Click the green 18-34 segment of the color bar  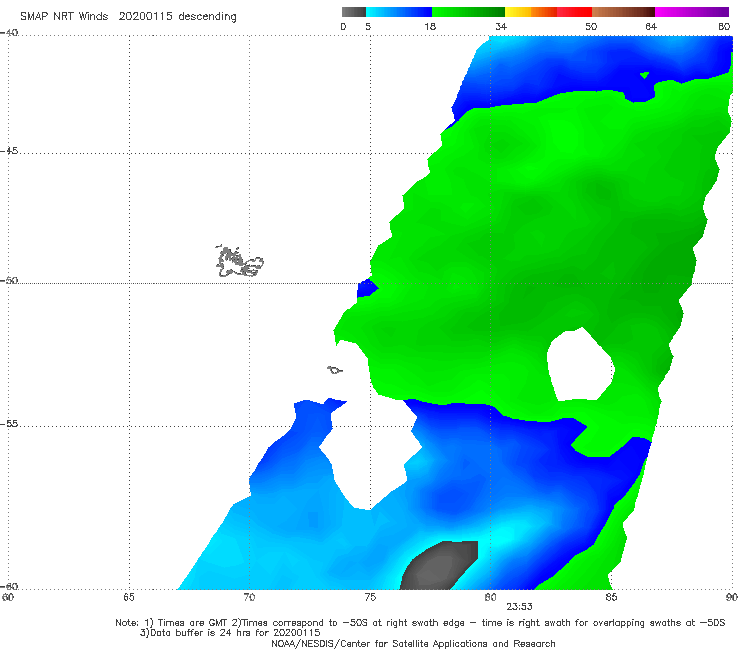click(x=468, y=12)
